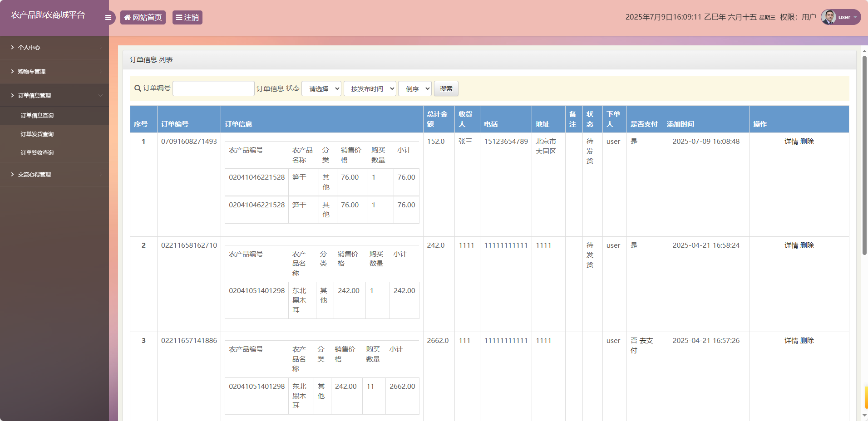Click the 购物车管理 sidebar arrow icon
The height and width of the screenshot is (421, 868).
click(100, 71)
